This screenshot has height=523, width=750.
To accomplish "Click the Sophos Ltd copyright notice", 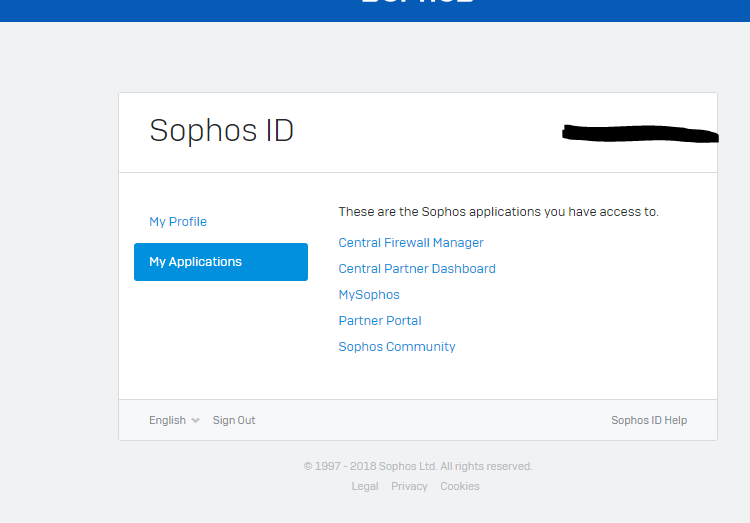I will point(418,466).
